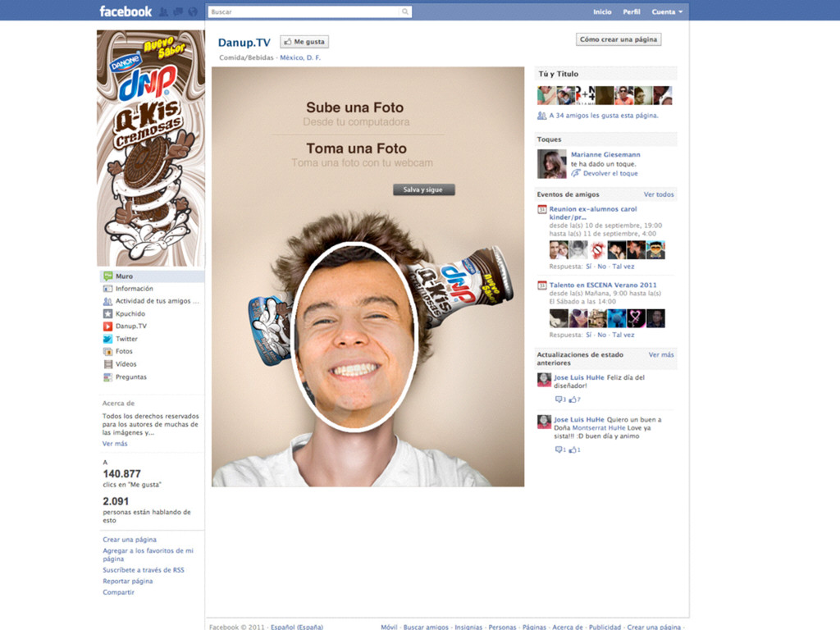Open friend requests icon in top bar

(164, 11)
